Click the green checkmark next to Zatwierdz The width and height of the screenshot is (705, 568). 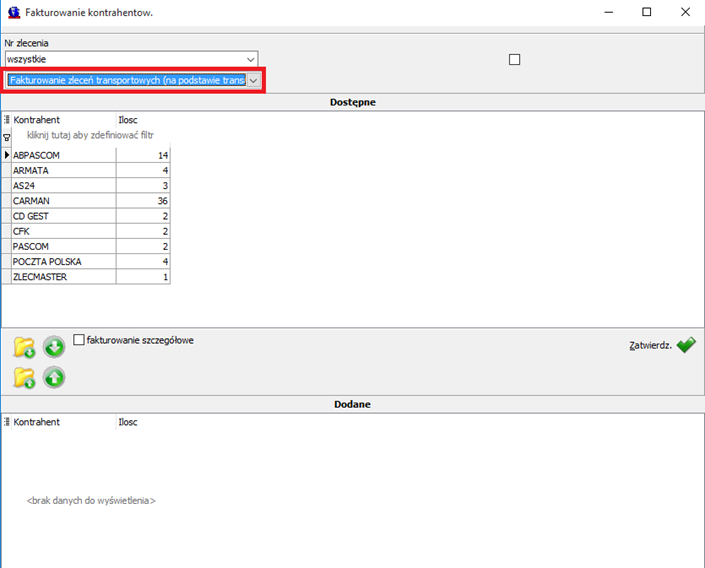pyautogui.click(x=686, y=345)
